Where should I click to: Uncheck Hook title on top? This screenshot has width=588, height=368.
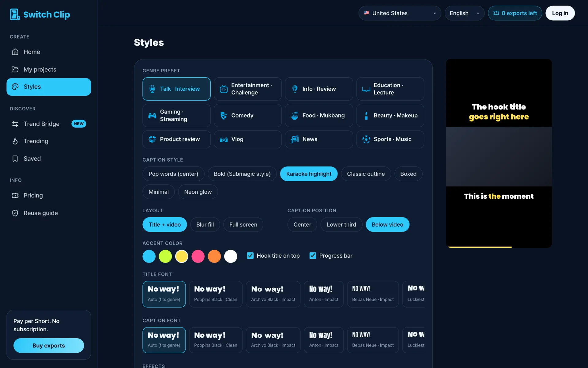pos(250,256)
